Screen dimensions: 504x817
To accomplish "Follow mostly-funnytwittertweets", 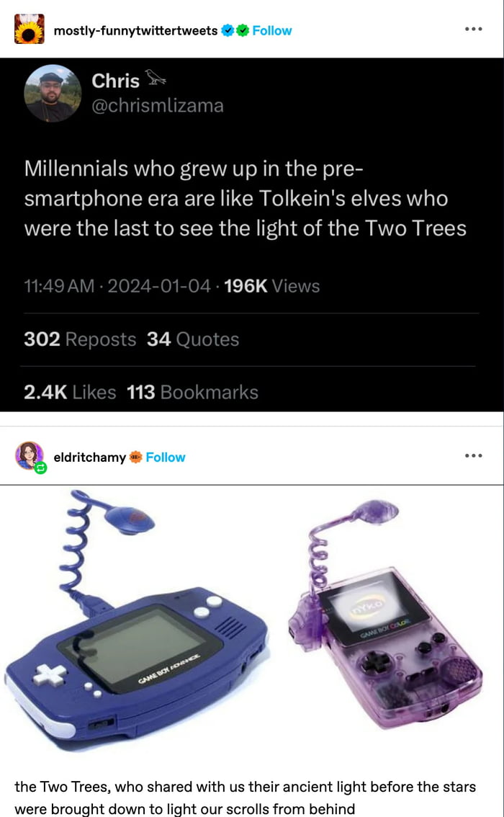I will coord(272,30).
